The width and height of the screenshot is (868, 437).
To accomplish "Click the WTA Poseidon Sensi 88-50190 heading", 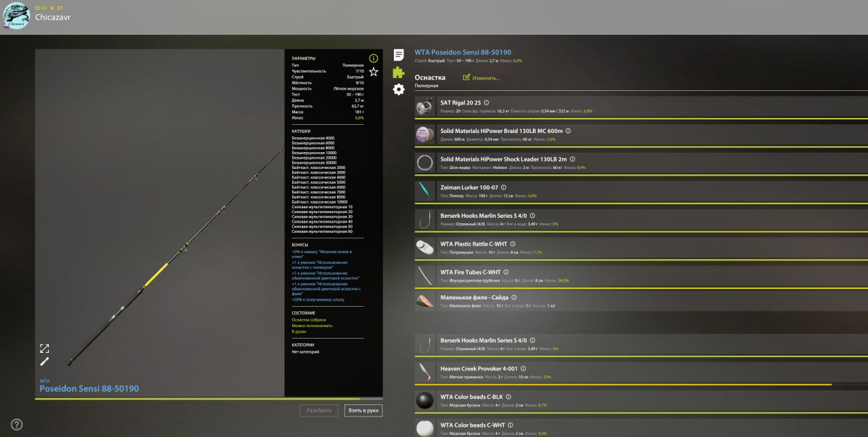I will (x=462, y=52).
